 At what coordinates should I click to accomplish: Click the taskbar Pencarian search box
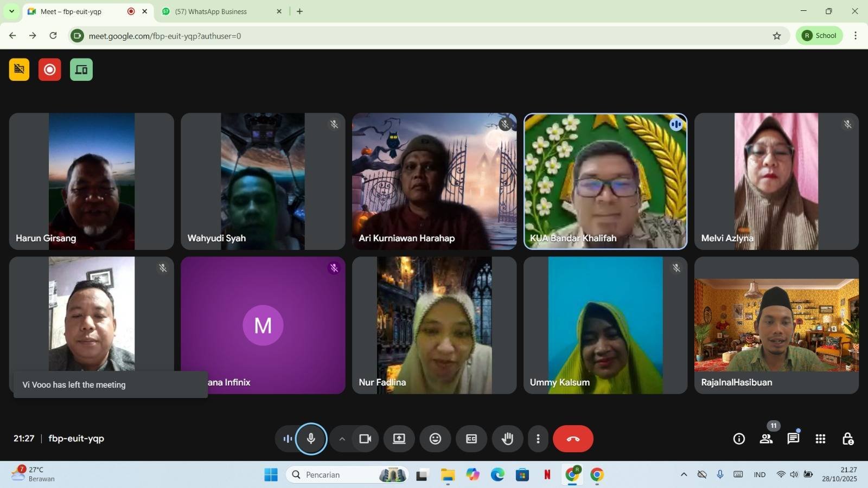[348, 475]
